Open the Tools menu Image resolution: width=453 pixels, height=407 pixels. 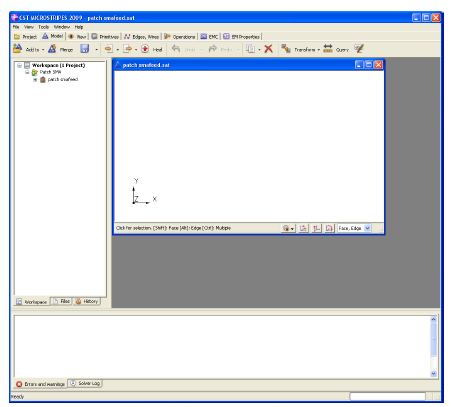tap(43, 27)
